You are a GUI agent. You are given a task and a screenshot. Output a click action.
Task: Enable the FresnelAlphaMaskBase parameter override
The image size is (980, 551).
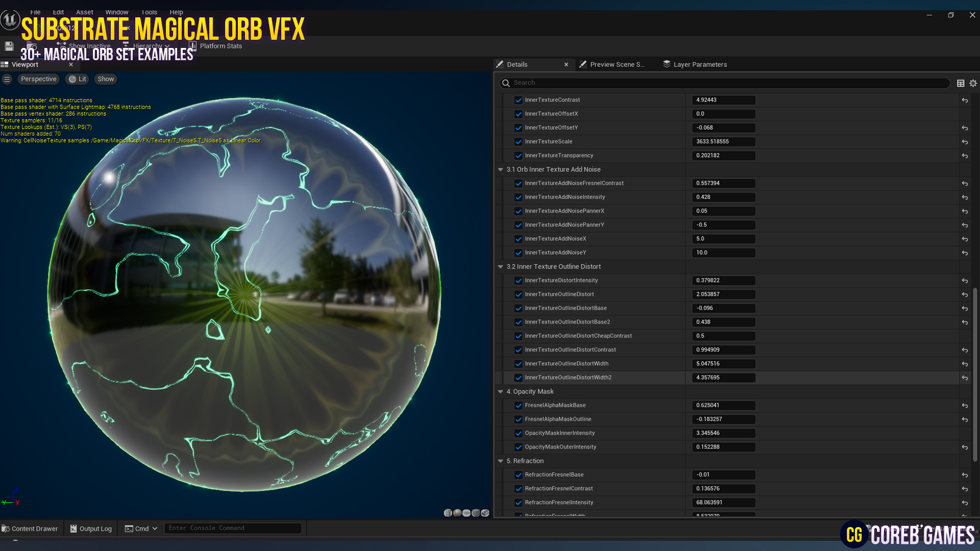(x=519, y=405)
